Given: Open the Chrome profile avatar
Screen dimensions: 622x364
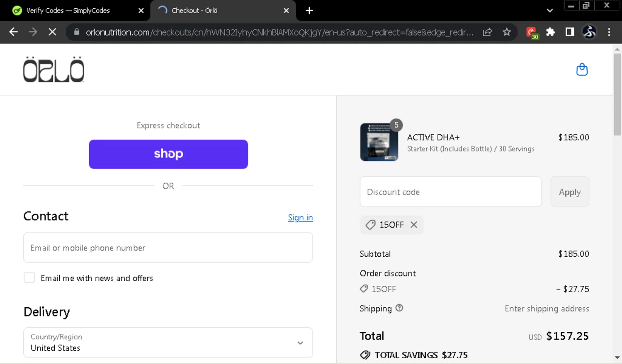Looking at the screenshot, I should pos(589,32).
